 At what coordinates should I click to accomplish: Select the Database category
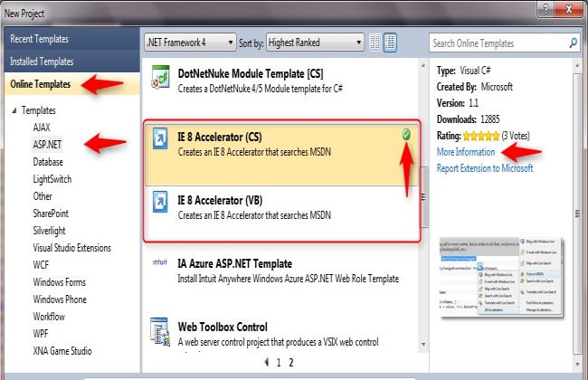48,162
